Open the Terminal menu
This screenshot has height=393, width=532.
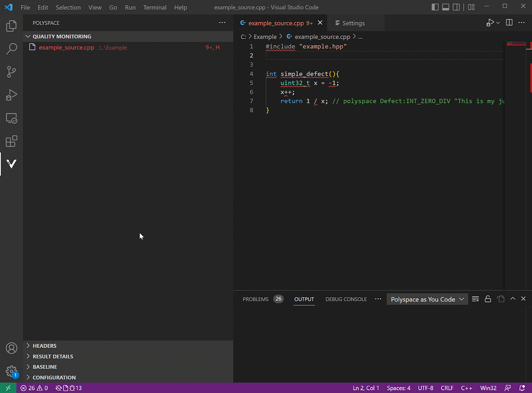155,7
